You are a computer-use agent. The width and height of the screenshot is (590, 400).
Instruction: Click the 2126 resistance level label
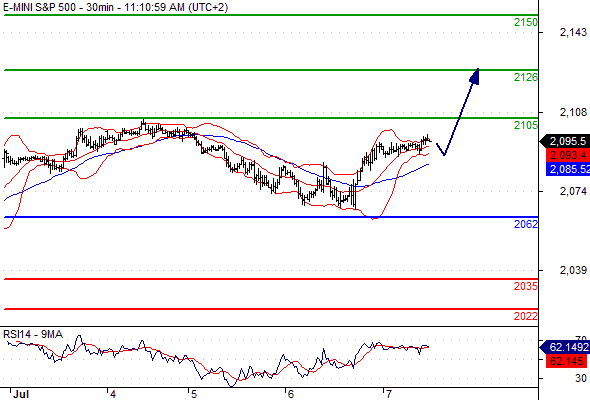pyautogui.click(x=526, y=77)
